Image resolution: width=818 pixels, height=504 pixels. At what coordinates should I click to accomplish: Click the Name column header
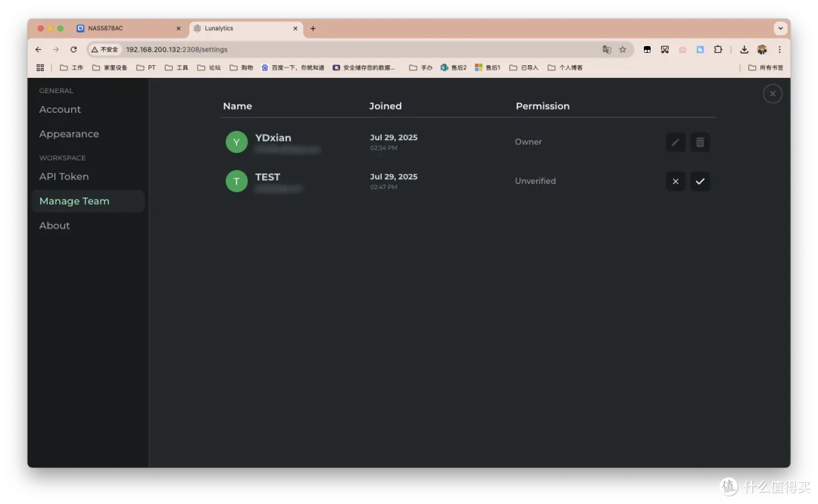[237, 106]
